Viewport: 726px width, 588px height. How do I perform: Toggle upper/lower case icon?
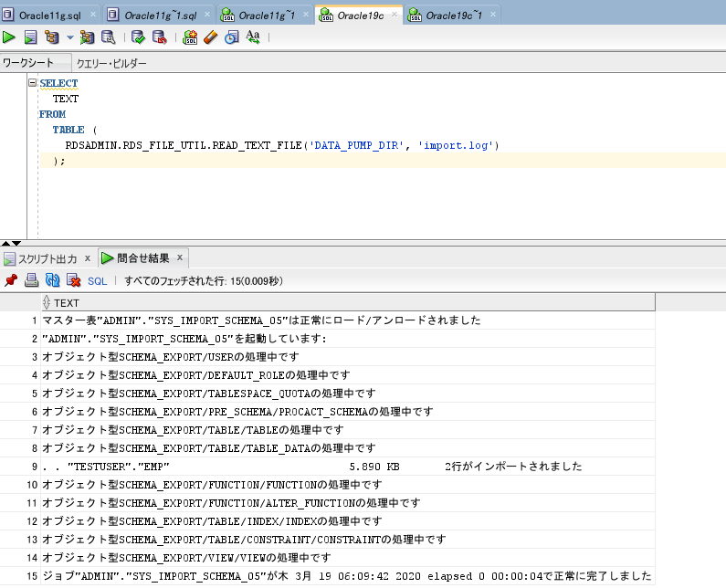(x=253, y=37)
